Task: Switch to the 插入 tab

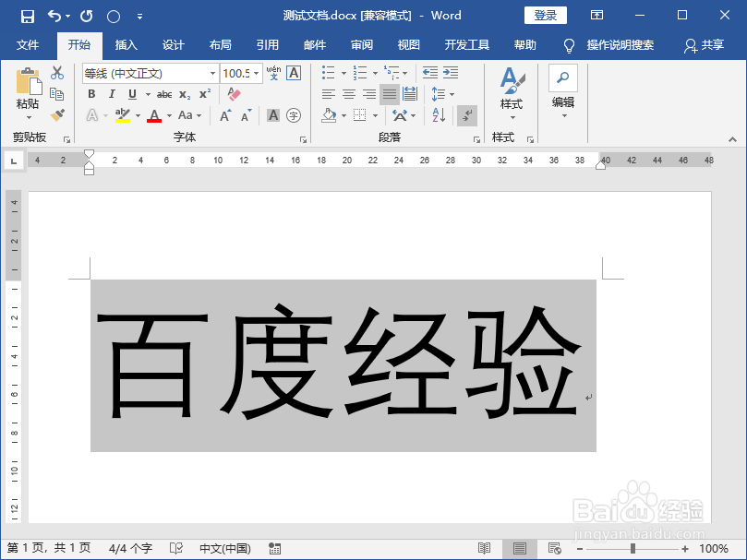Action: (127, 45)
